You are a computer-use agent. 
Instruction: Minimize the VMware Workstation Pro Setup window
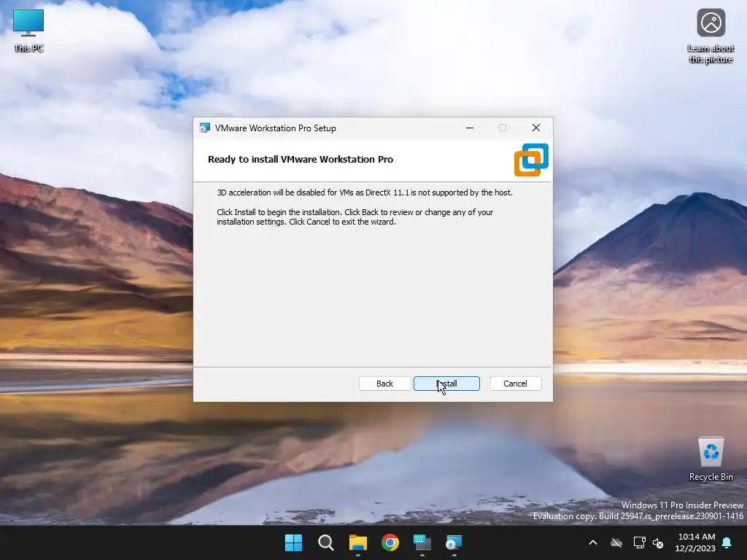click(470, 128)
